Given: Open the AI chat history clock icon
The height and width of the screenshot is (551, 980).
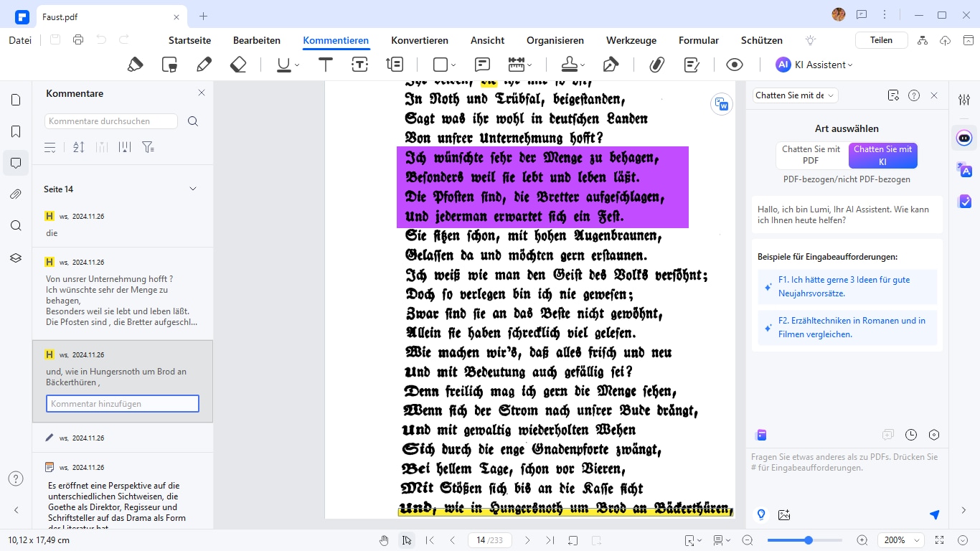Looking at the screenshot, I should pyautogui.click(x=911, y=435).
